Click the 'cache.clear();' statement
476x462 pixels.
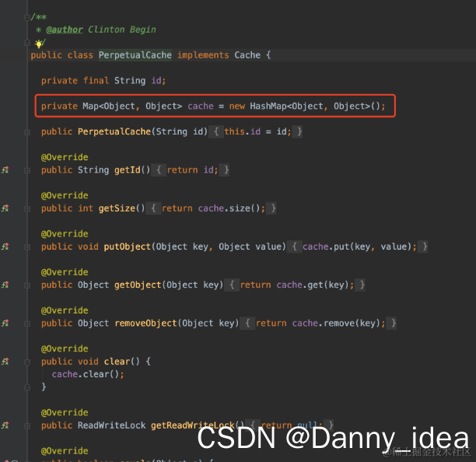(x=88, y=374)
